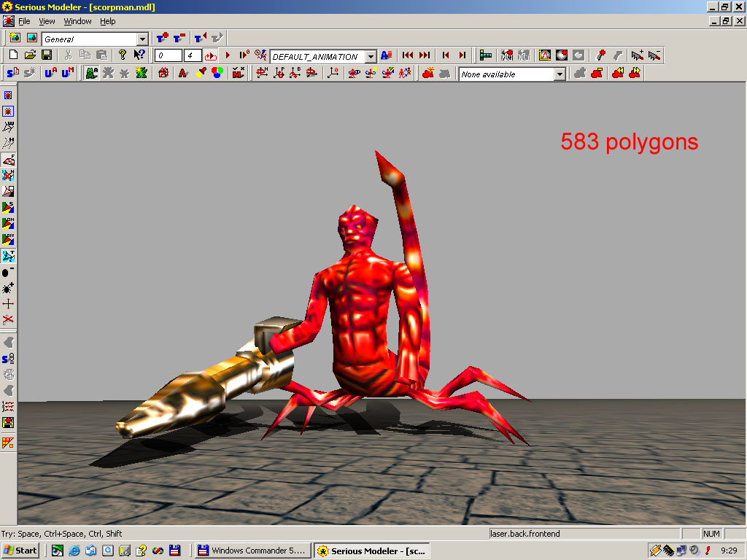747x560 pixels.
Task: Open the Help menu
Action: (108, 21)
